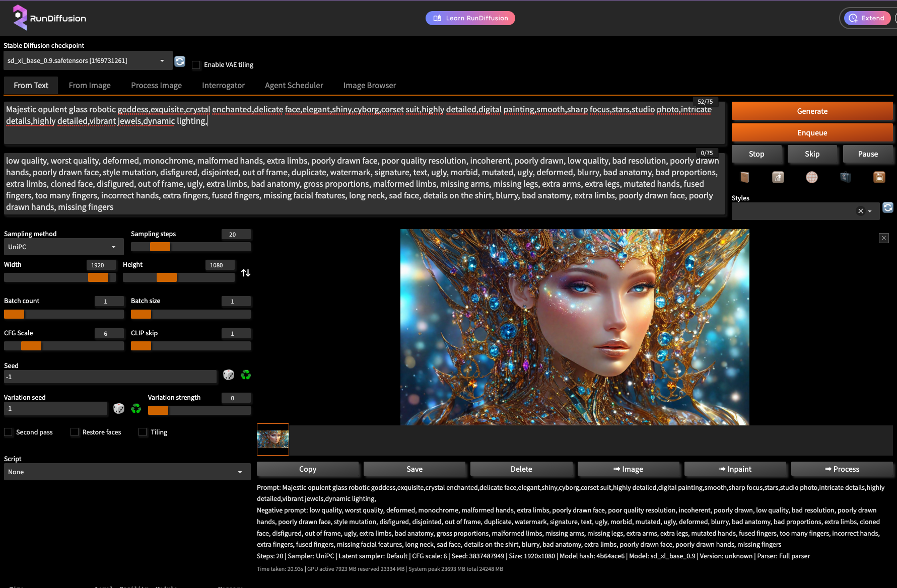Toggle the Tiling checkbox
This screenshot has height=588, width=897.
143,432
